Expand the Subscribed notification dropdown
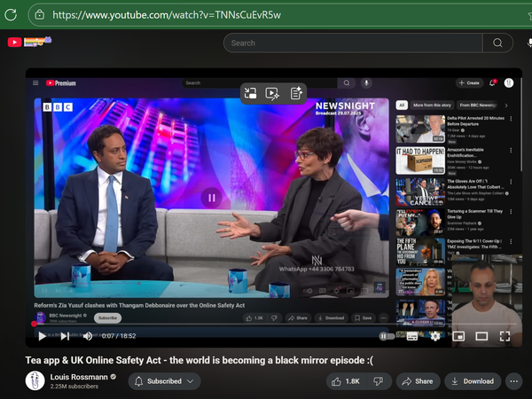Viewport: 532px width, 399px height. 164,381
